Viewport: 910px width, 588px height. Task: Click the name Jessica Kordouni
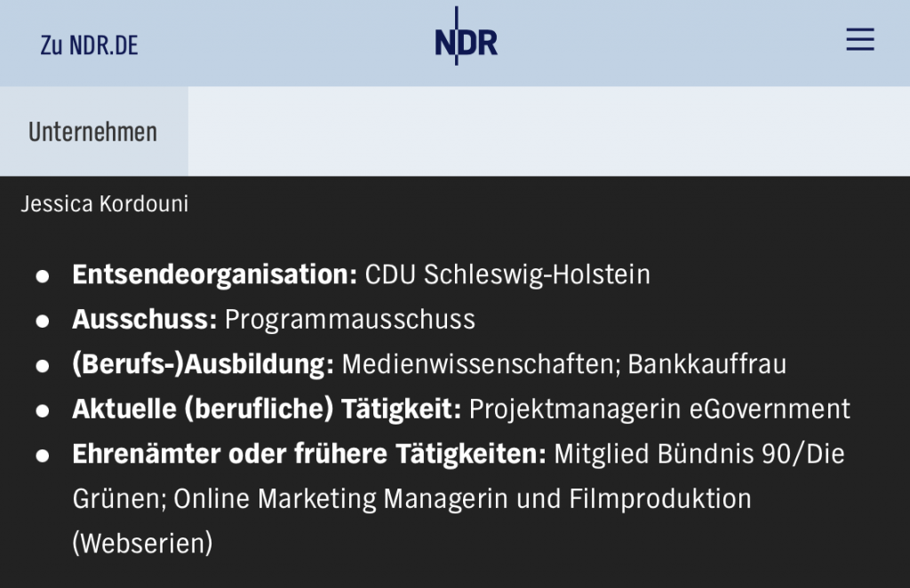pyautogui.click(x=104, y=204)
